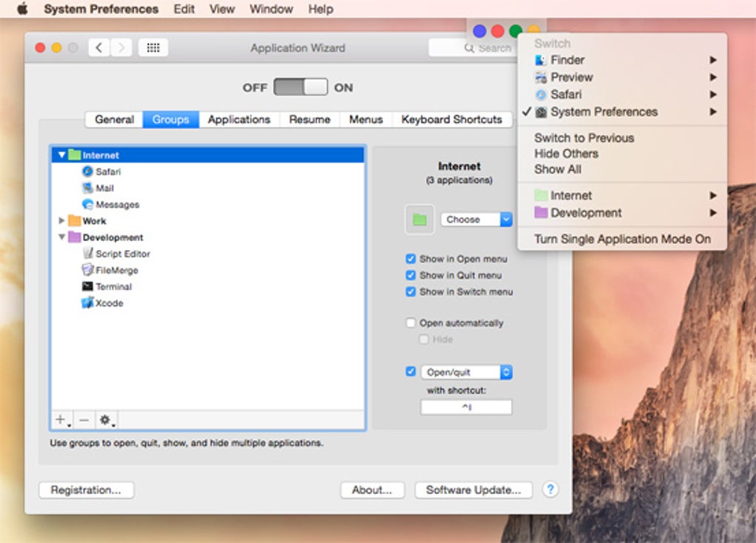Click the Script Editor icon in tree
The height and width of the screenshot is (543, 756).
(x=87, y=254)
